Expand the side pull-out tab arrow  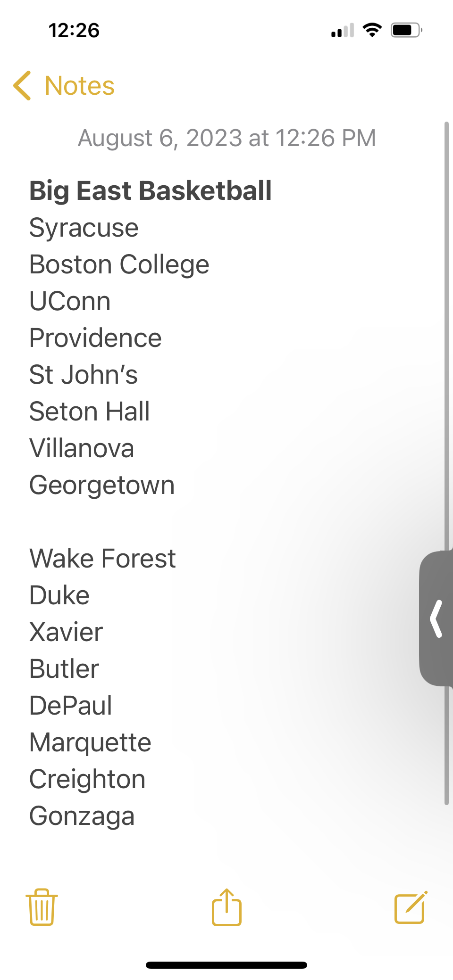pos(436,618)
